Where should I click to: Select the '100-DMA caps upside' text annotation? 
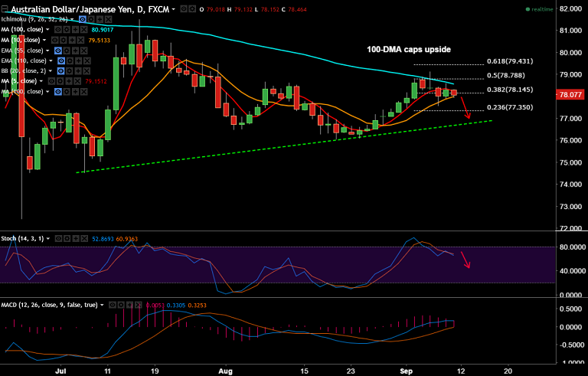pos(409,49)
